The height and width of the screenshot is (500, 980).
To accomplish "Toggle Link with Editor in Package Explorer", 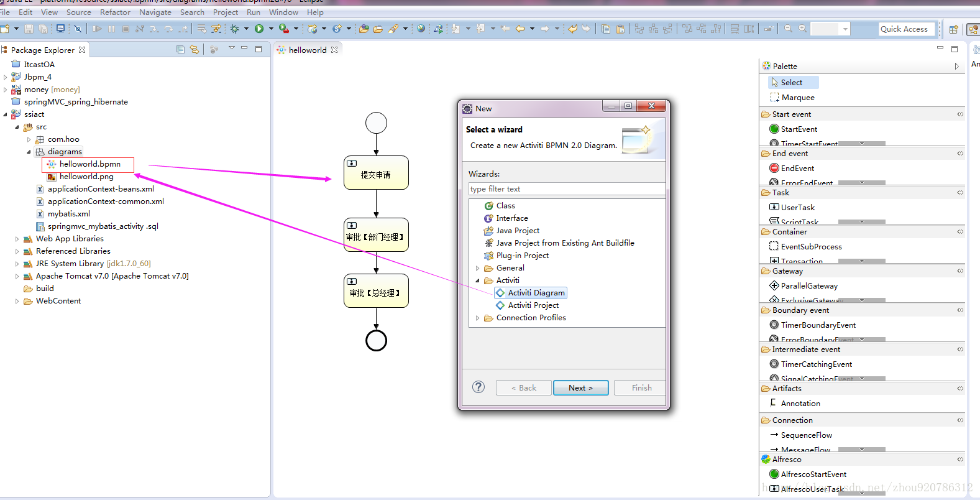I will [x=195, y=49].
